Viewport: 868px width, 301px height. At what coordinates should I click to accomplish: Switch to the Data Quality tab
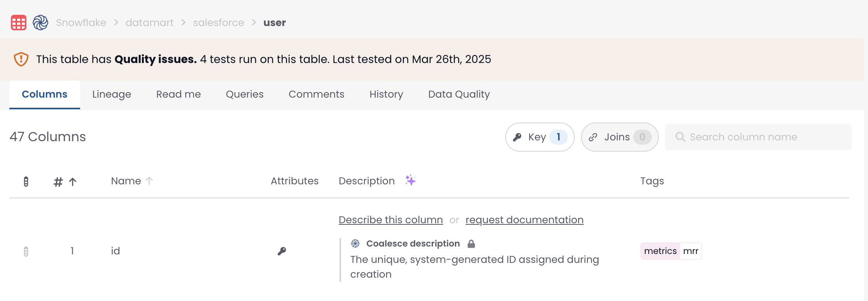tap(459, 94)
